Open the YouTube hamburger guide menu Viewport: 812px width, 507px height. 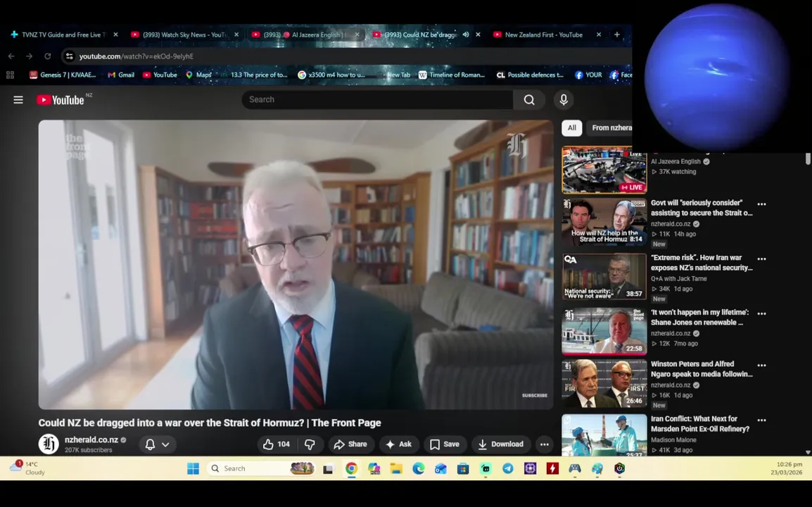(18, 99)
